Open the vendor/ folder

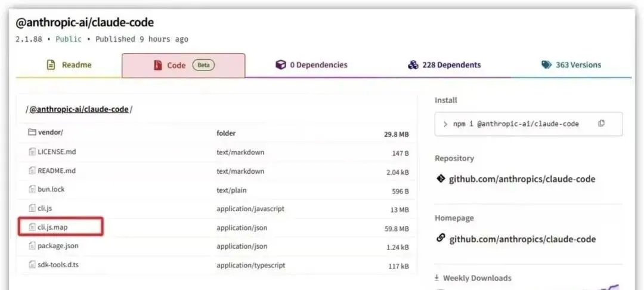50,132
